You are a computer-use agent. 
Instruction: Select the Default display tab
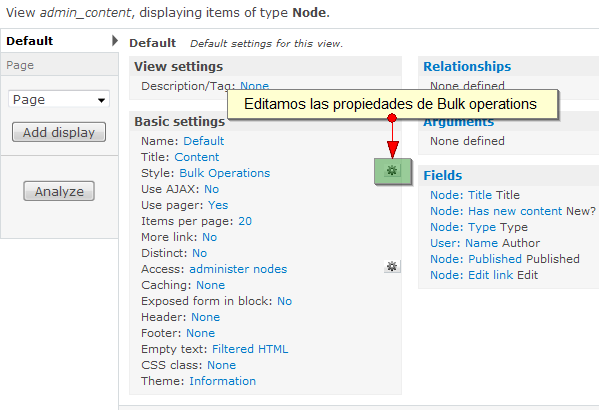[30, 41]
